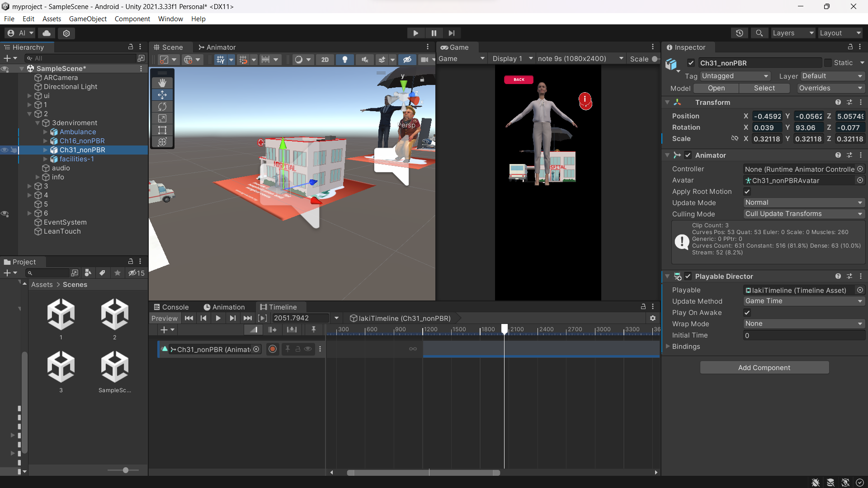Select the Rect transform tool

point(162,130)
